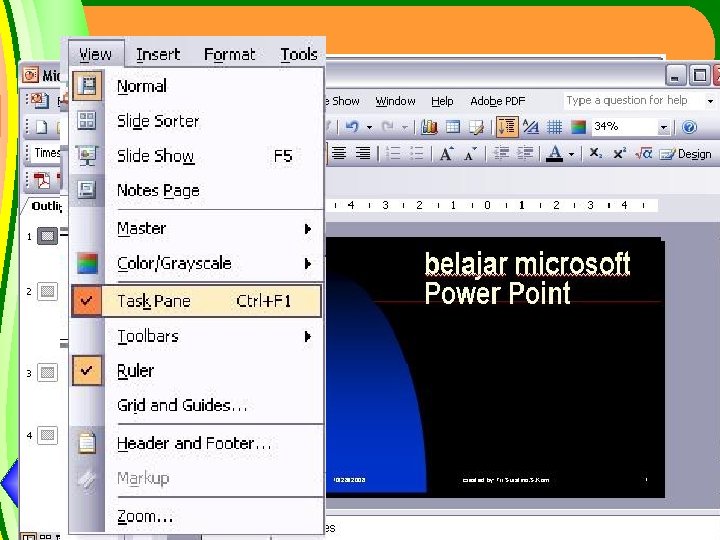Click the Center alignment icon
This screenshot has height=540, width=720.
pos(339,153)
